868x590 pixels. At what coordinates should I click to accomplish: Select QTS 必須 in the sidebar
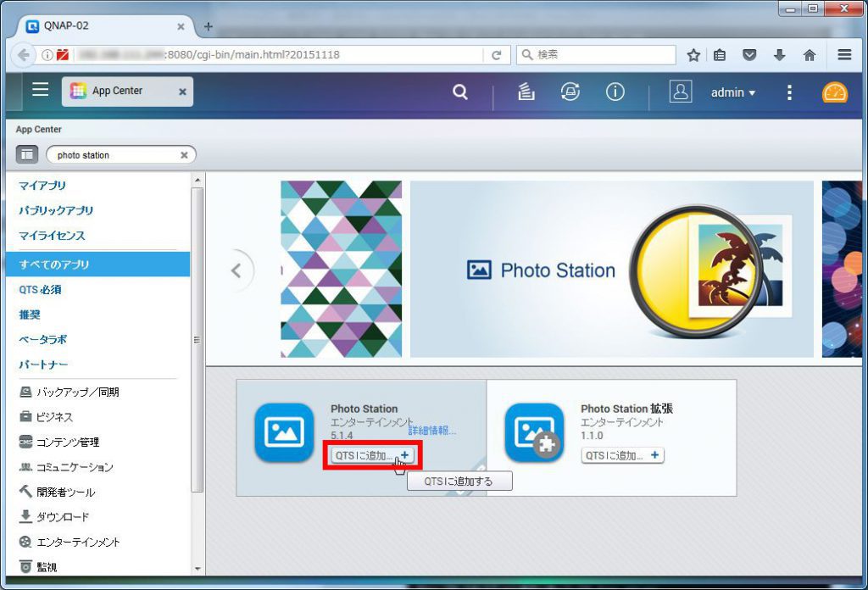(40, 289)
